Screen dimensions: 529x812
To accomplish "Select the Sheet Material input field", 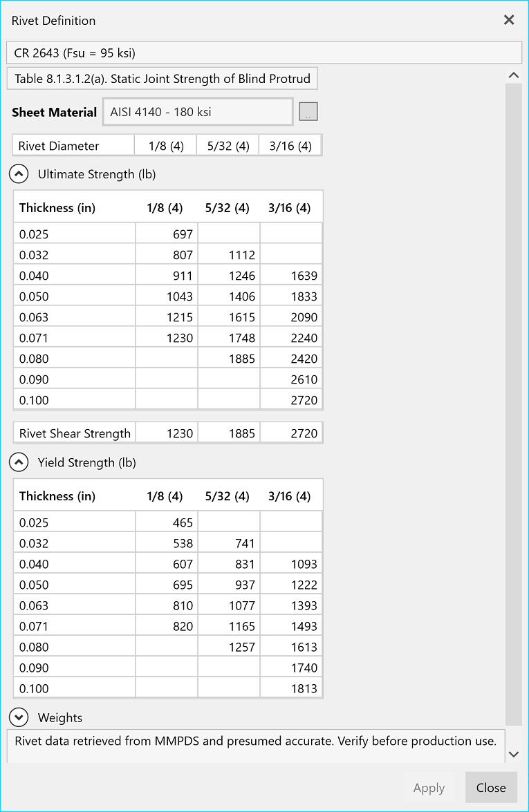I will (x=198, y=112).
